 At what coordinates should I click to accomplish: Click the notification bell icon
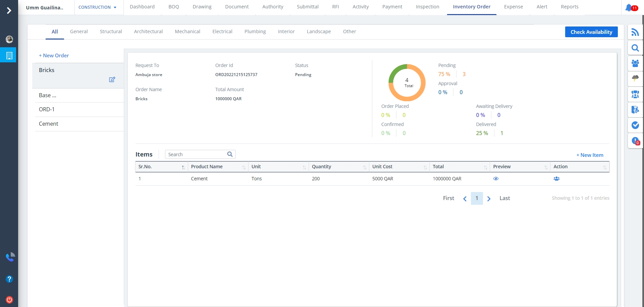click(x=629, y=7)
